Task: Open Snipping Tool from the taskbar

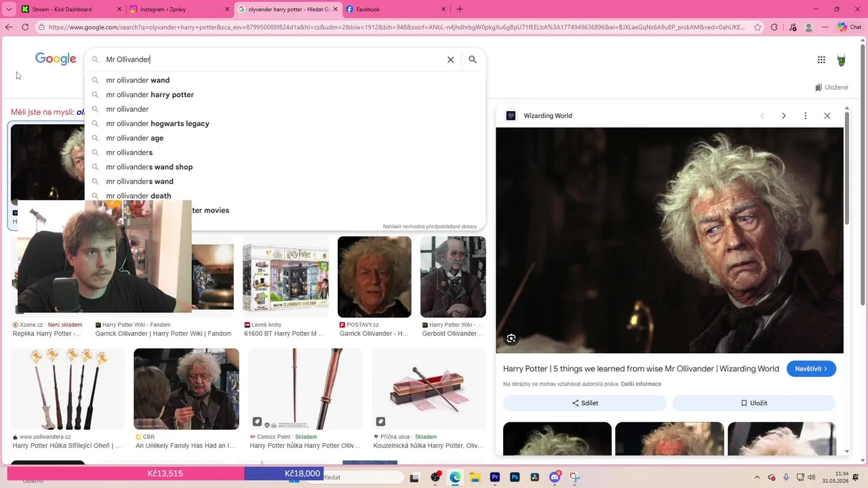Action: pyautogui.click(x=574, y=477)
